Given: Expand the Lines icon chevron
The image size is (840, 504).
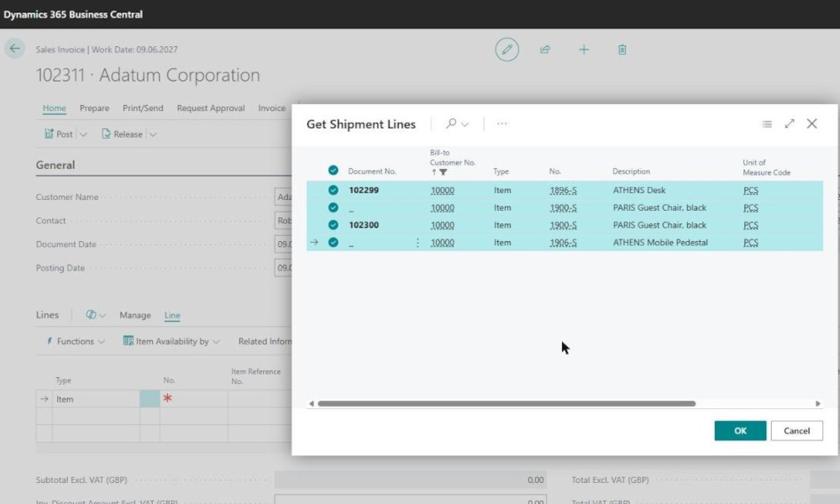Looking at the screenshot, I should [x=102, y=316].
